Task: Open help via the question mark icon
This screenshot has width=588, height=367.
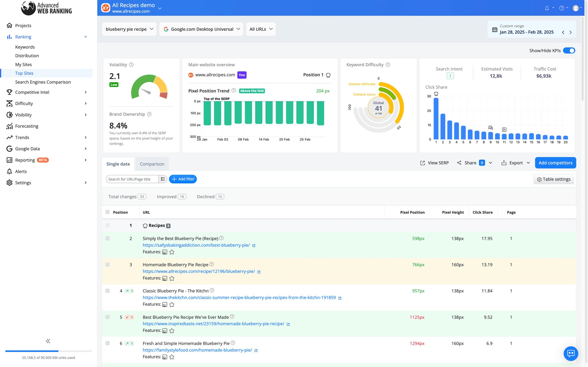Action: 560,8
